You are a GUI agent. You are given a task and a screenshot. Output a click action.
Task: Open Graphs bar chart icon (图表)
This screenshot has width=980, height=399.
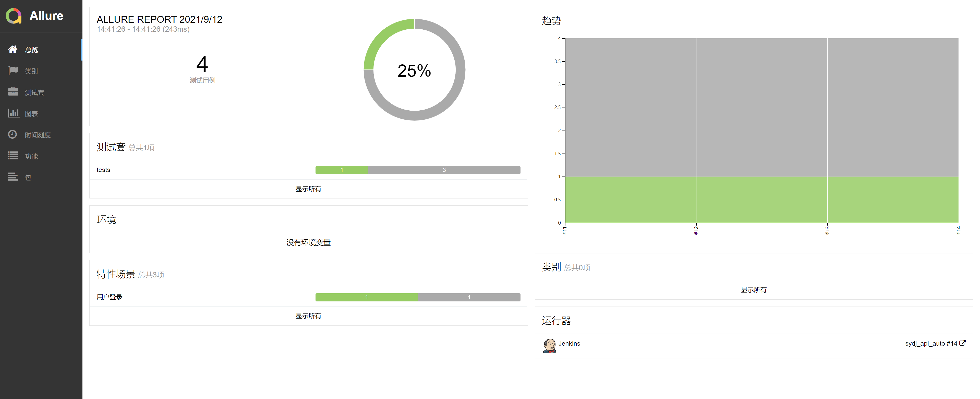click(x=13, y=113)
